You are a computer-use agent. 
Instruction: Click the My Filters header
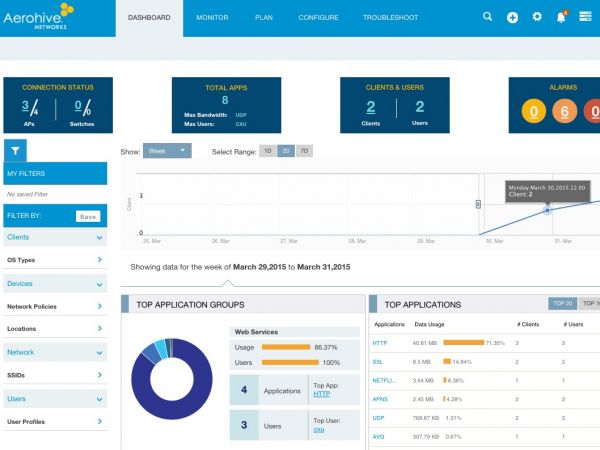pos(55,173)
